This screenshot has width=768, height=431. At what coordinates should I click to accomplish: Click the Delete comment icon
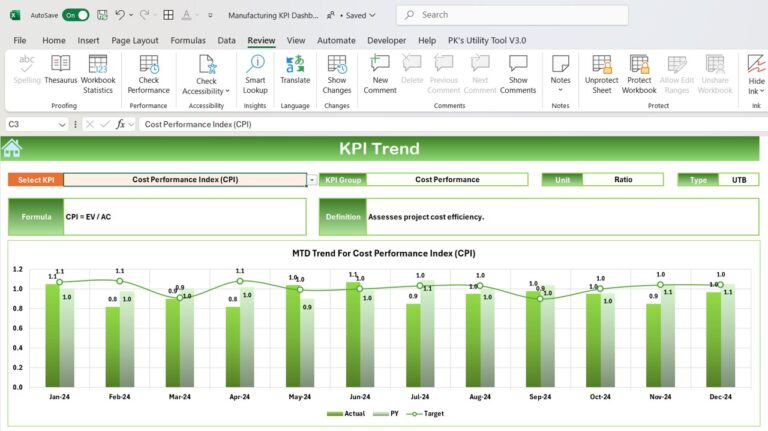(412, 70)
